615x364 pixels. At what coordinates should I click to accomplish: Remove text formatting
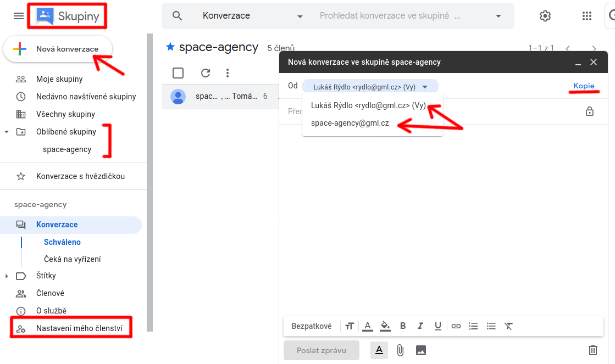[x=509, y=326]
